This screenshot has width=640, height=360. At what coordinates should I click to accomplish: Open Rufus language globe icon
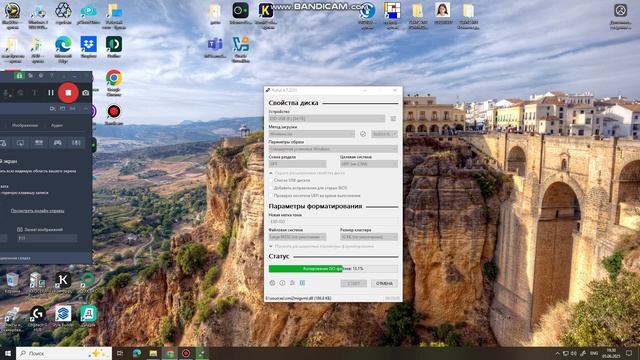coord(272,283)
